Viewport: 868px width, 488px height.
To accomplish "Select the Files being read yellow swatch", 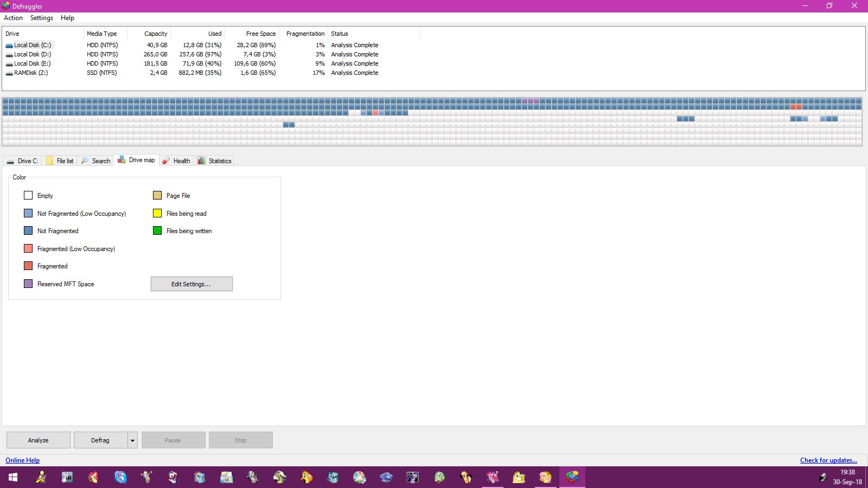I will [157, 214].
